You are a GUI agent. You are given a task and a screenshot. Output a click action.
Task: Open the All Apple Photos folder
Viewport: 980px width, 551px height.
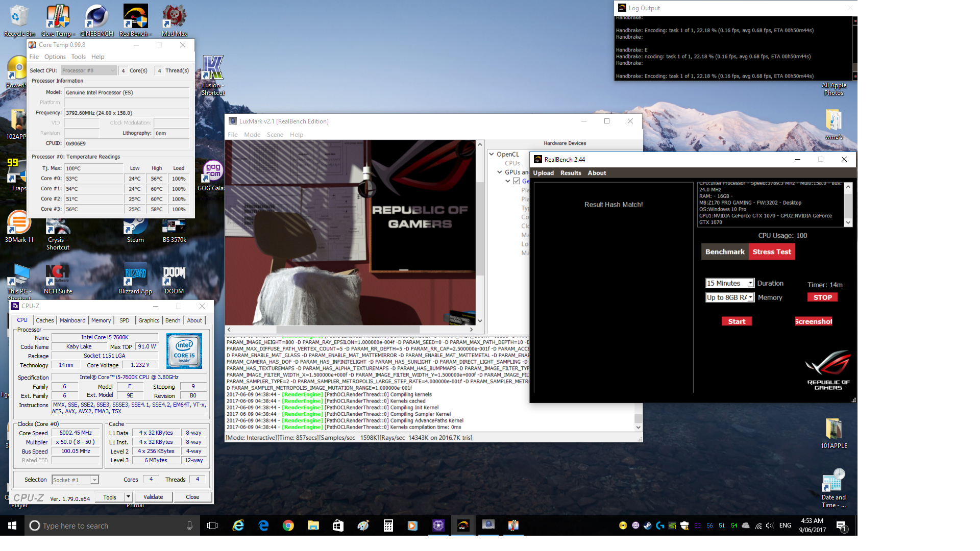tap(834, 89)
